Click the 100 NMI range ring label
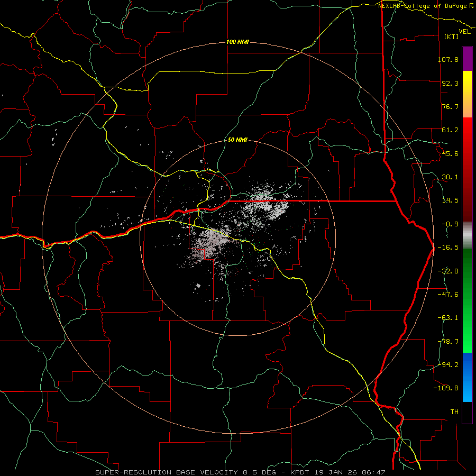476x476 pixels. [x=237, y=42]
